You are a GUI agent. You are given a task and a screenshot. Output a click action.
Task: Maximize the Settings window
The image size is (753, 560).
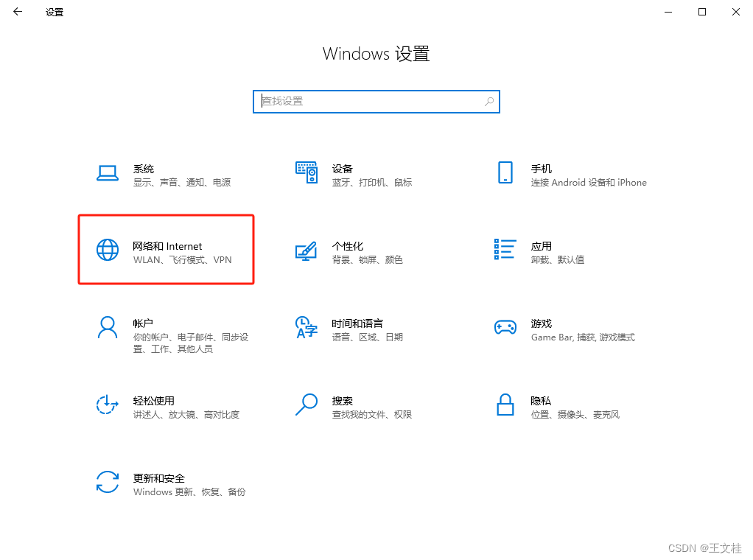point(702,12)
